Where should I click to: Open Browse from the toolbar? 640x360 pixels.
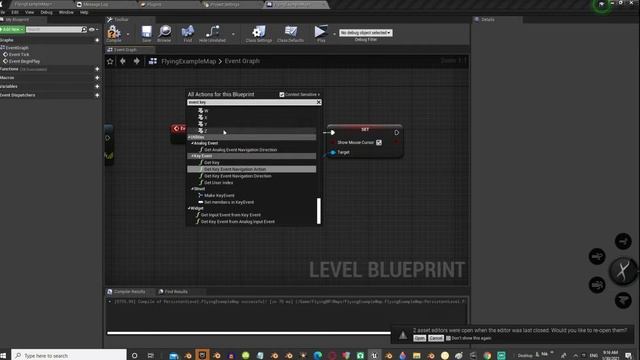(164, 33)
